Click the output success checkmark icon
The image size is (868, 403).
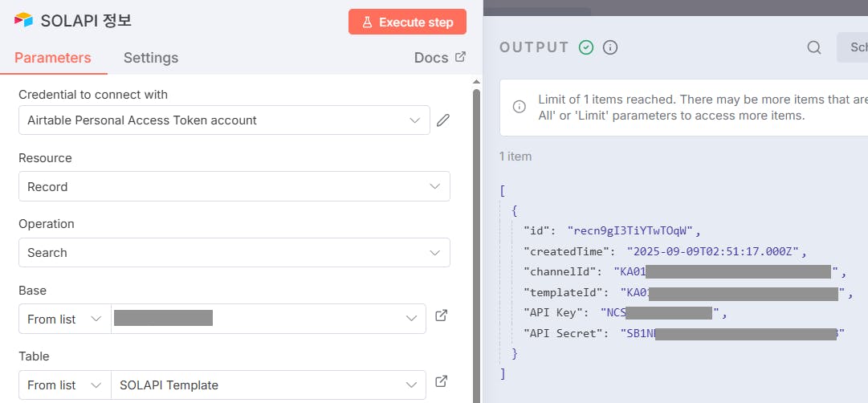(x=586, y=47)
